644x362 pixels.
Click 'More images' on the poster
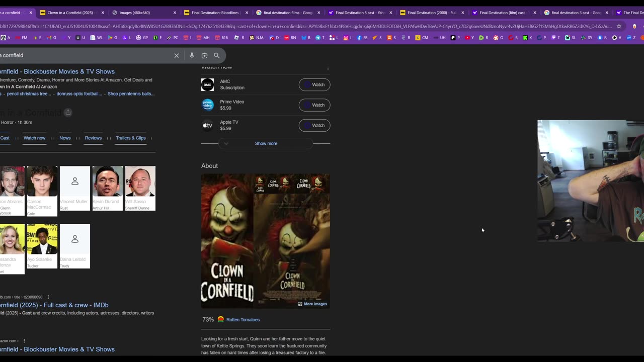tap(312, 304)
